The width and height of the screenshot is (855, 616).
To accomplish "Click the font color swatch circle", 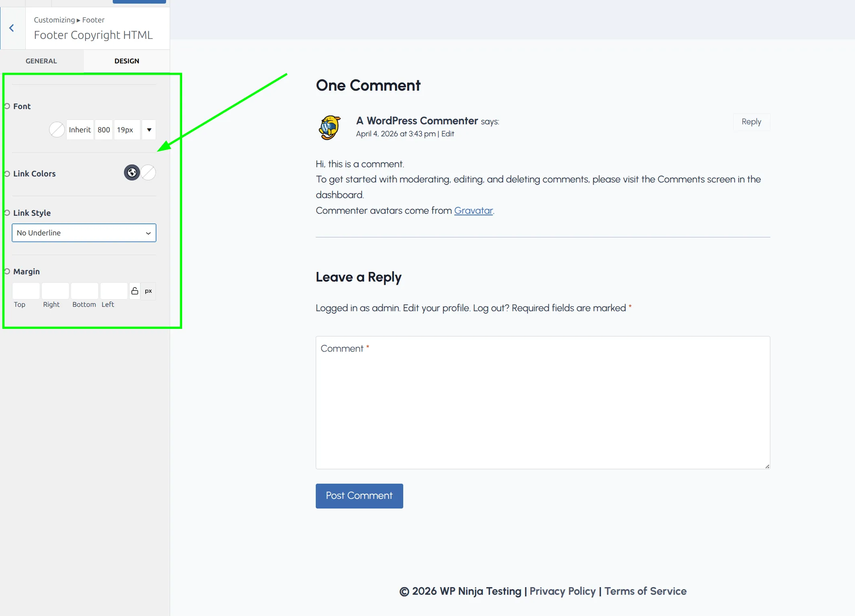I will click(x=57, y=129).
